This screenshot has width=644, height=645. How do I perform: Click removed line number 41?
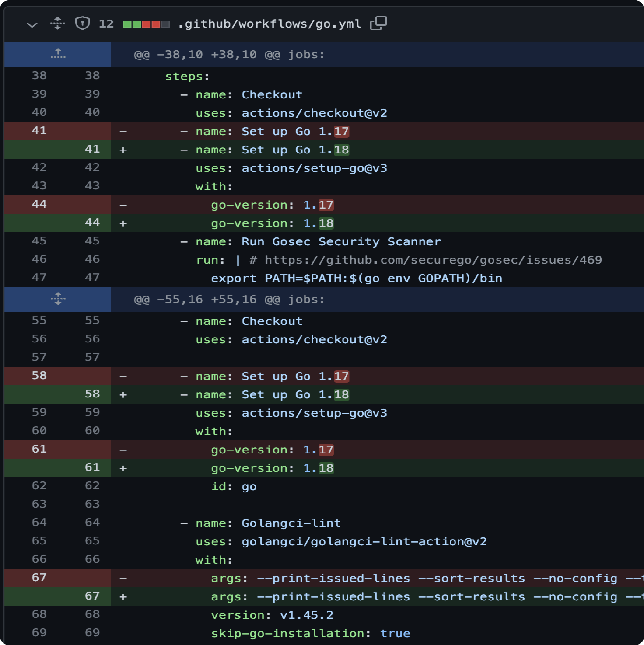(39, 131)
